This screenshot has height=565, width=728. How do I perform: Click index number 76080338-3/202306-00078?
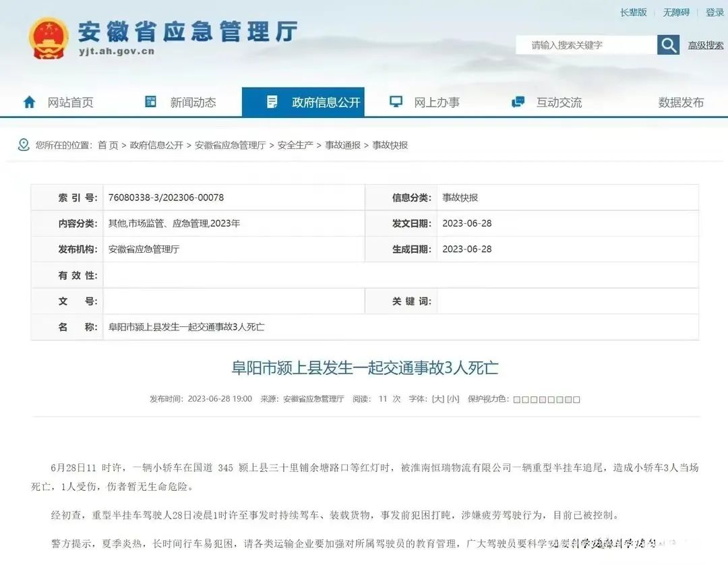tap(166, 198)
